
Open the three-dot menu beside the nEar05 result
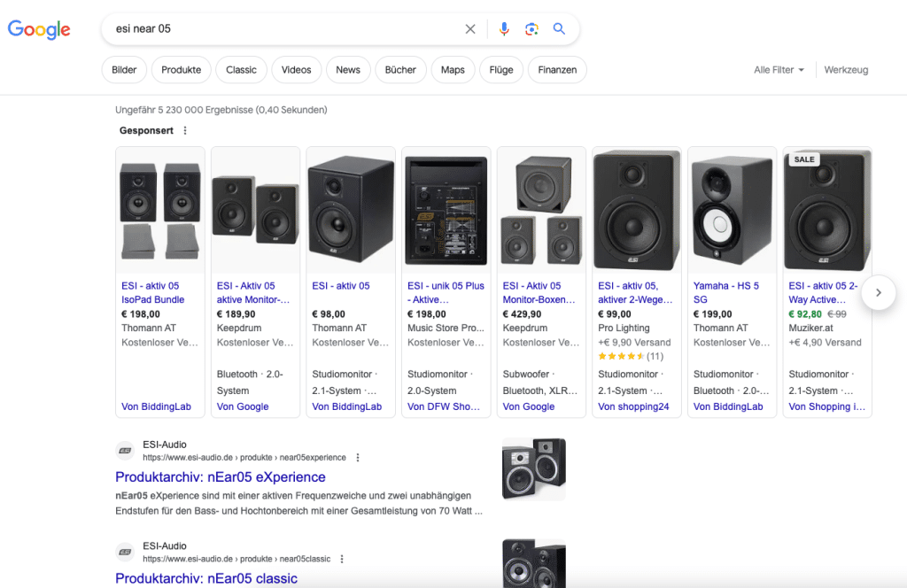(x=358, y=457)
